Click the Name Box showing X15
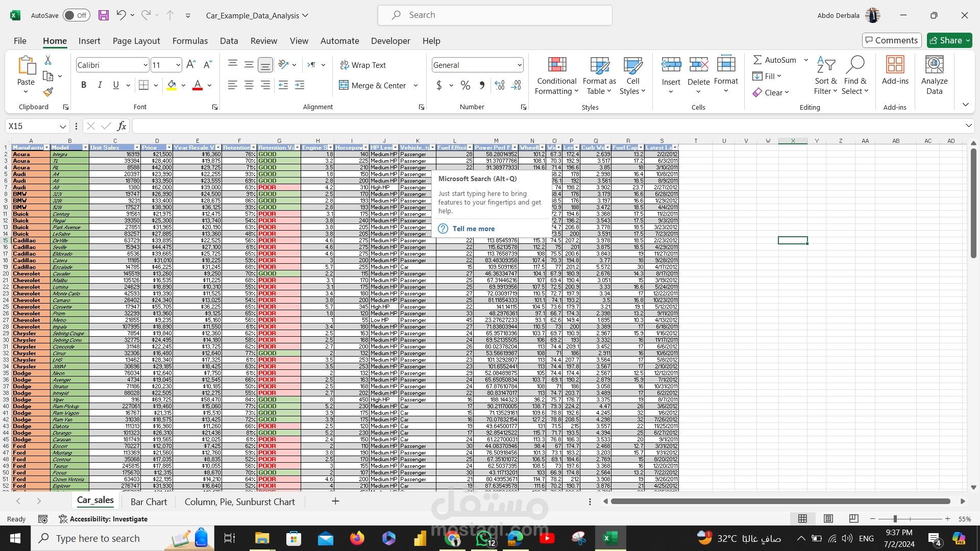 [31, 126]
